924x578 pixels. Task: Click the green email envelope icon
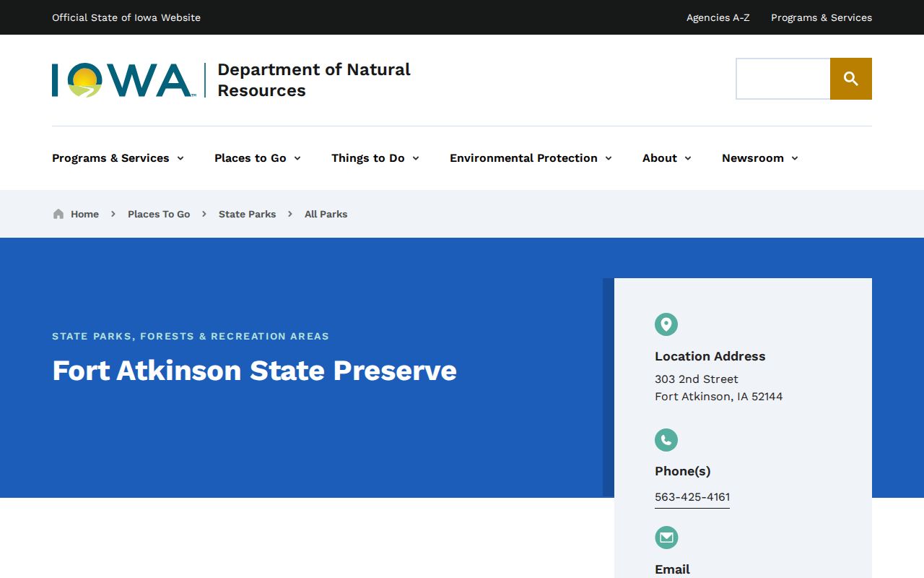coord(666,538)
